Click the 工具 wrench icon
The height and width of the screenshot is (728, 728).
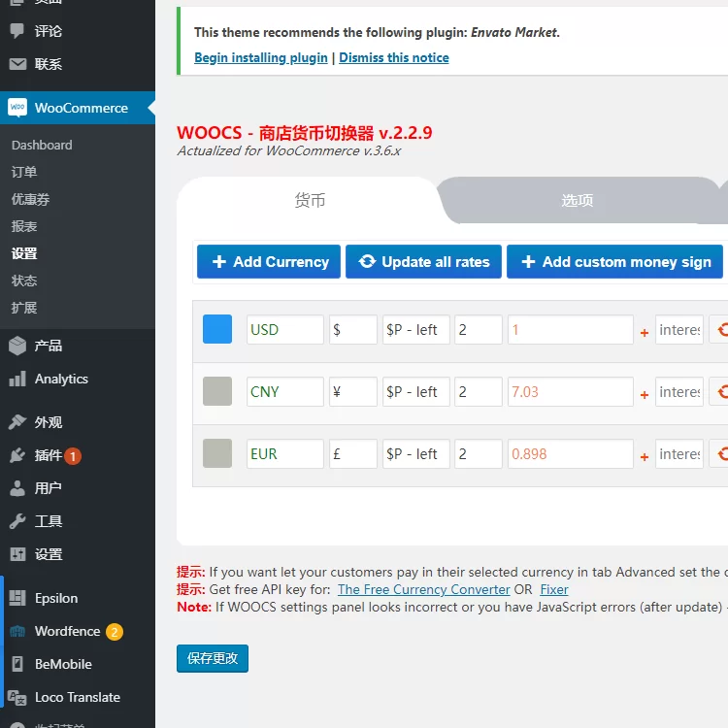click(17, 521)
